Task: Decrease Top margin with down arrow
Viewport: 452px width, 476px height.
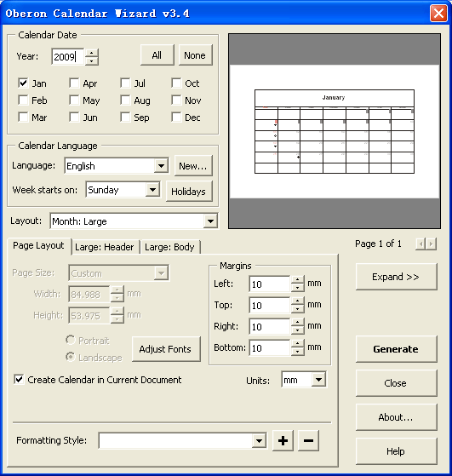Action: coord(297,309)
